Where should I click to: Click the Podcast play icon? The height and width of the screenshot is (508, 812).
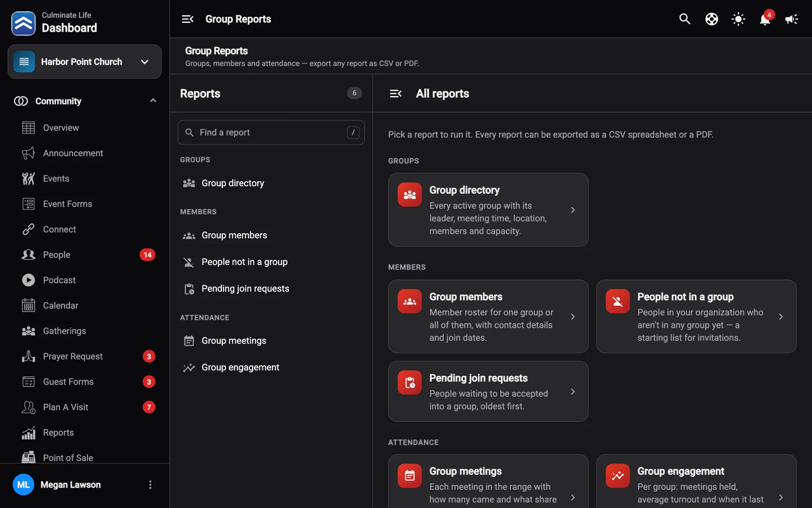[x=28, y=280]
